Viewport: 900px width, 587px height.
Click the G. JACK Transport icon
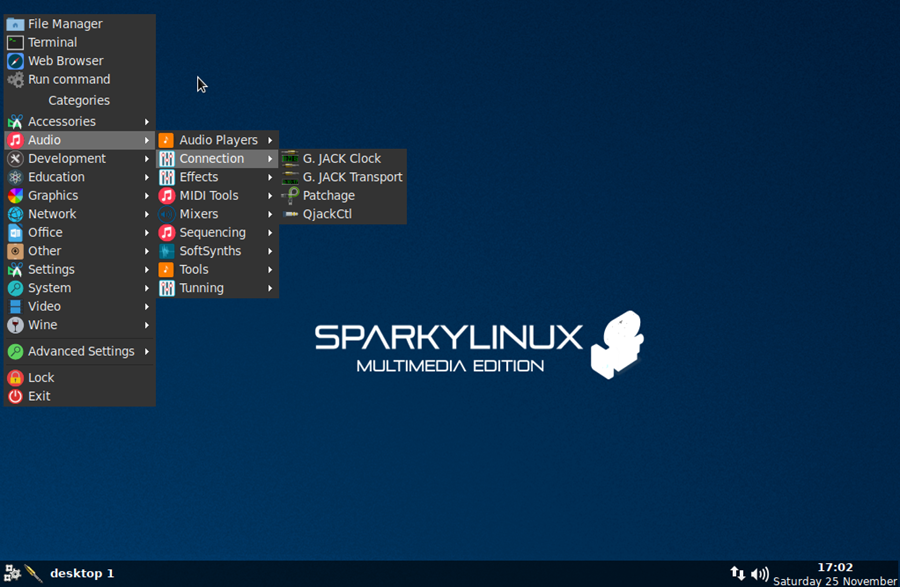click(x=290, y=177)
